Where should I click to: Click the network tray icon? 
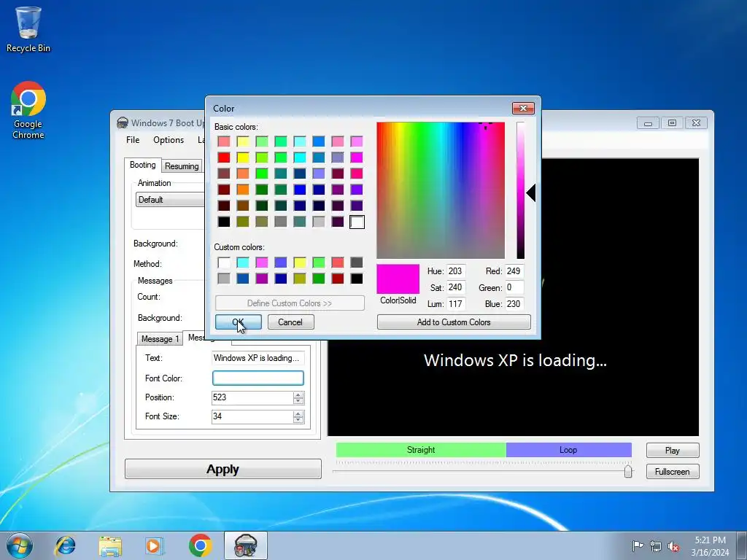click(x=656, y=546)
